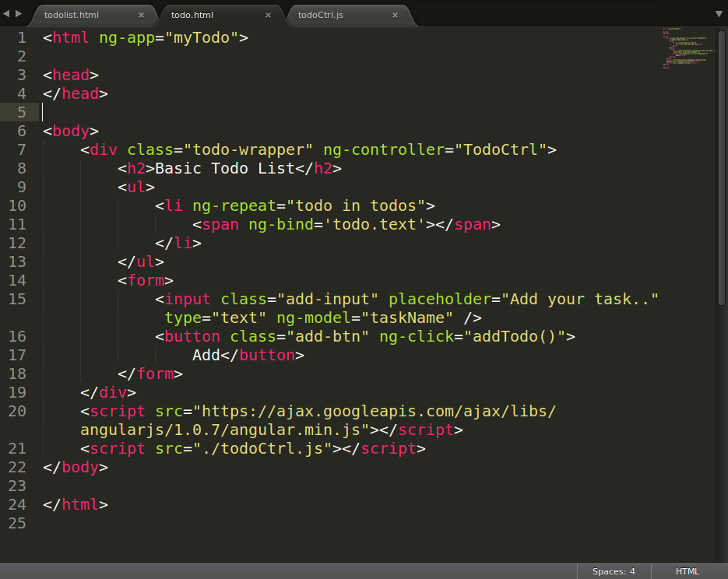Click the "add-btn" class value
Screen dimensions: 728x579
coord(328,337)
